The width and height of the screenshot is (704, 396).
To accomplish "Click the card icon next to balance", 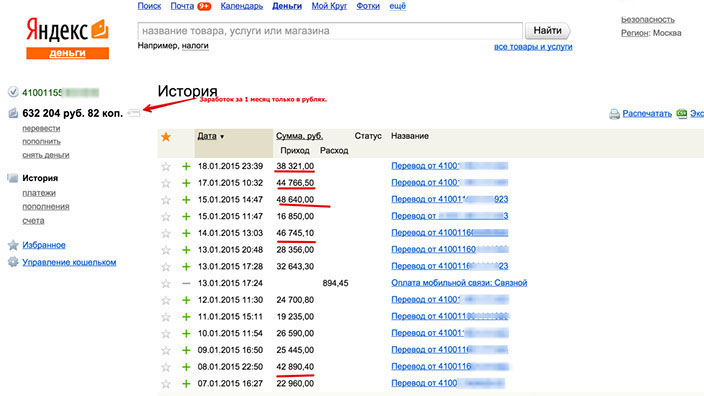I will (x=134, y=113).
